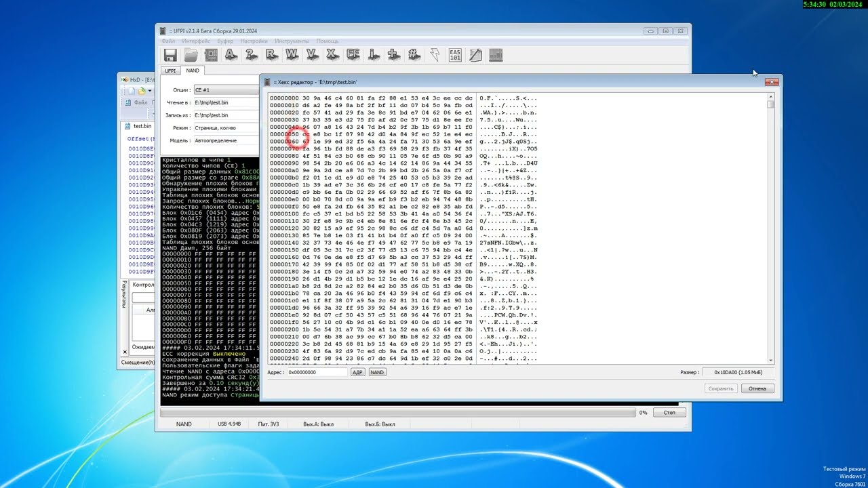Viewport: 868px width, 488px height.
Task: Click the '#' hash toolbar icon
Action: tap(414, 55)
